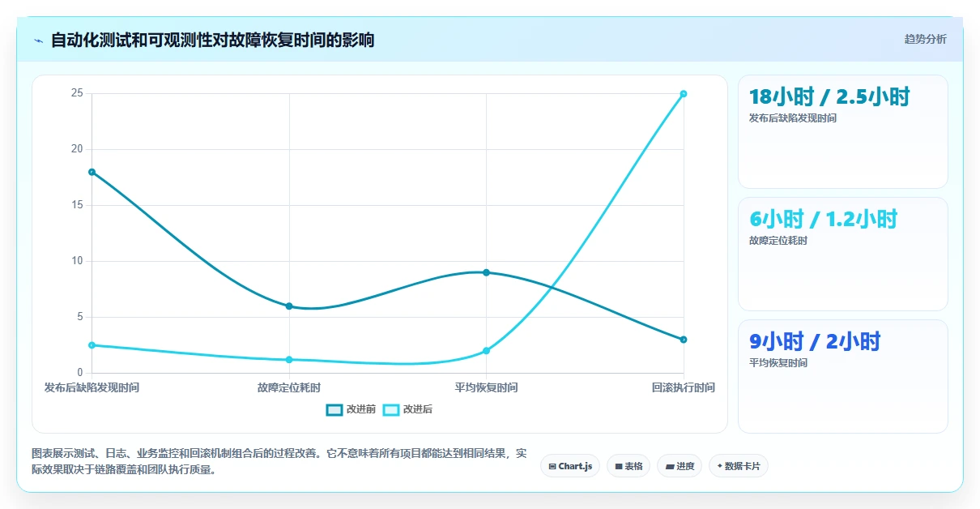Click card caption 故障定位耗时
Screen dimensions: 980x509
coord(778,241)
